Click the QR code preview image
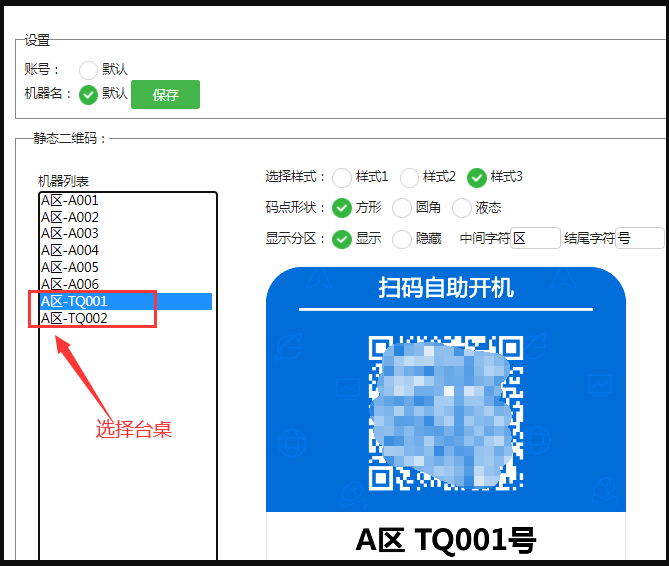The image size is (669, 566). [x=446, y=413]
